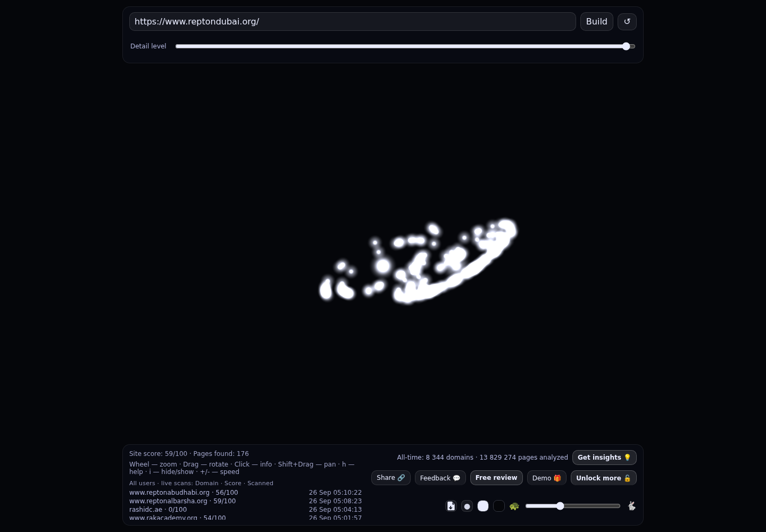
Task: Click the Detail level slider track
Action: point(405,46)
